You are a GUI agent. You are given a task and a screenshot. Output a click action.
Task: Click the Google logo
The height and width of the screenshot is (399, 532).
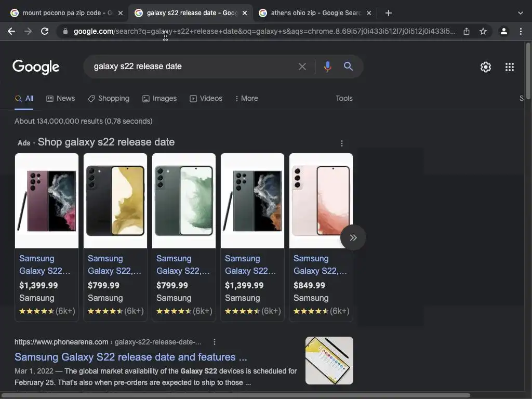(x=36, y=67)
